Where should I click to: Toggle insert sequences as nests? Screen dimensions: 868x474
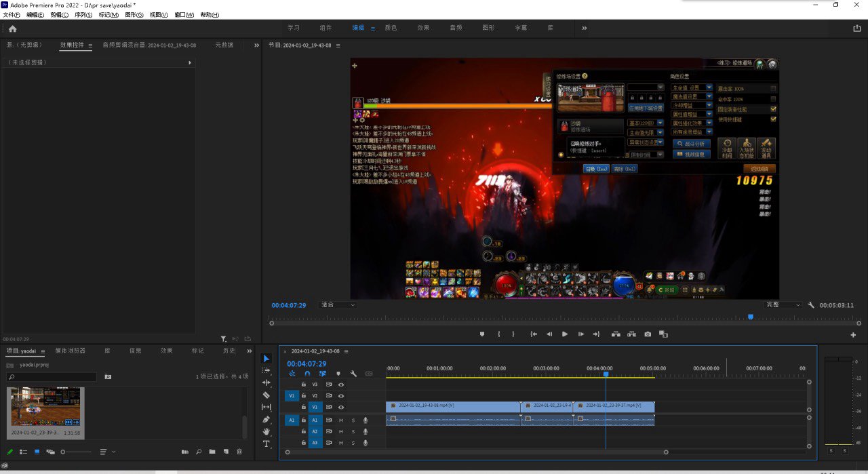[292, 374]
